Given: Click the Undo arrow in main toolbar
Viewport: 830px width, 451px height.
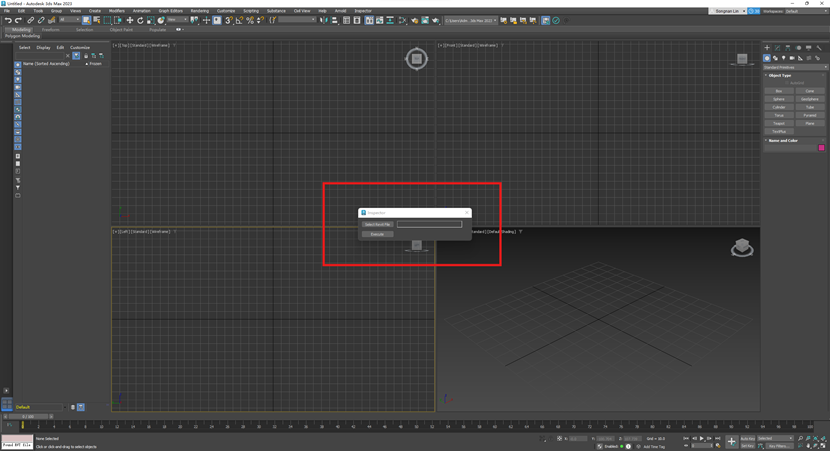Looking at the screenshot, I should pos(8,20).
